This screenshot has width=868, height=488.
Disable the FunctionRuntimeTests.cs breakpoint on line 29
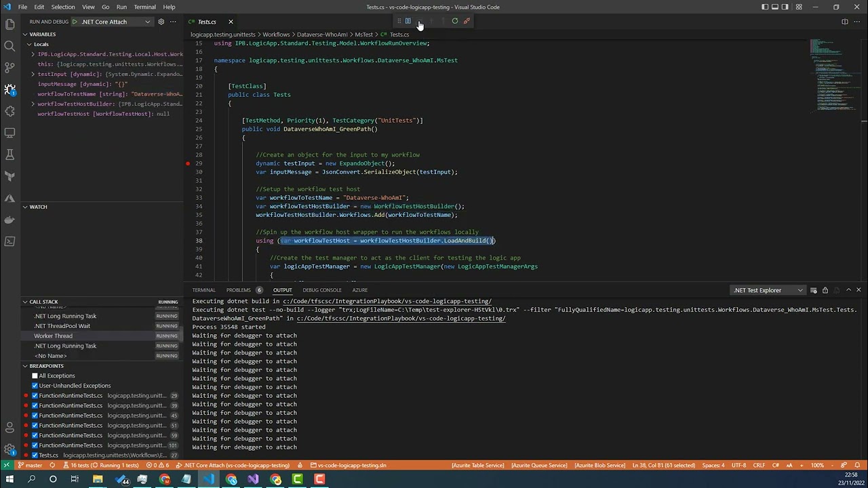pyautogui.click(x=35, y=396)
